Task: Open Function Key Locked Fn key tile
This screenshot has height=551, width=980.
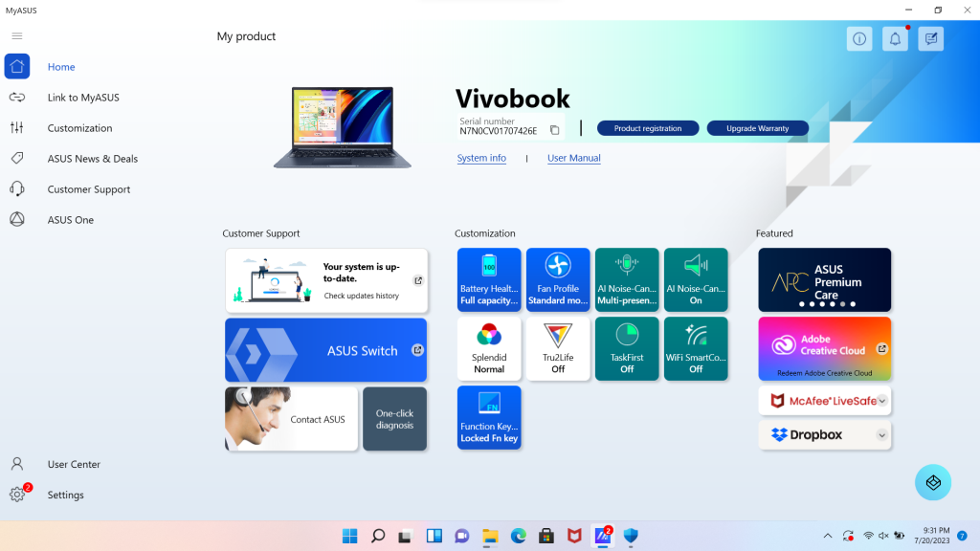Action: [489, 417]
